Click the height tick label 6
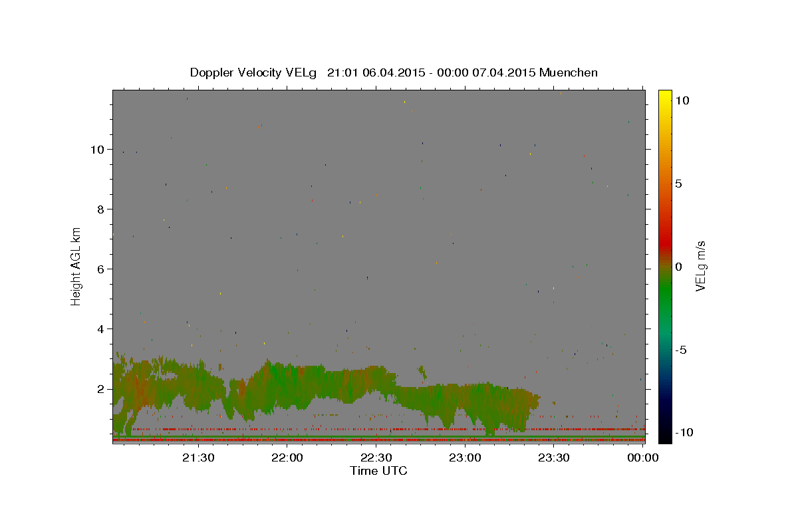Screen dimensions: 798x532 (x=102, y=269)
